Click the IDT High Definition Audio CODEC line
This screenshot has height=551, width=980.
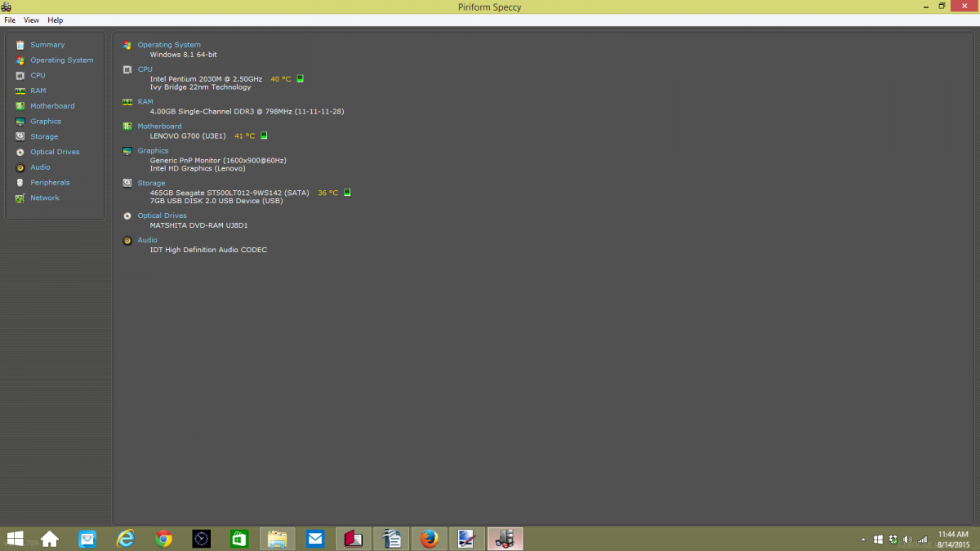[208, 250]
